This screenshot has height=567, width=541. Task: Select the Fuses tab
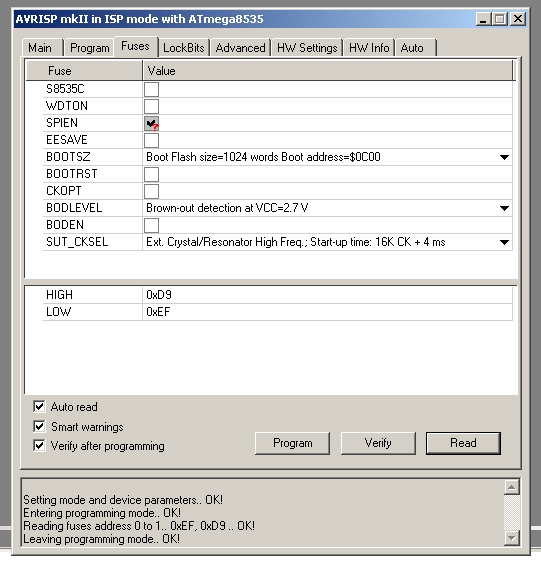(136, 46)
